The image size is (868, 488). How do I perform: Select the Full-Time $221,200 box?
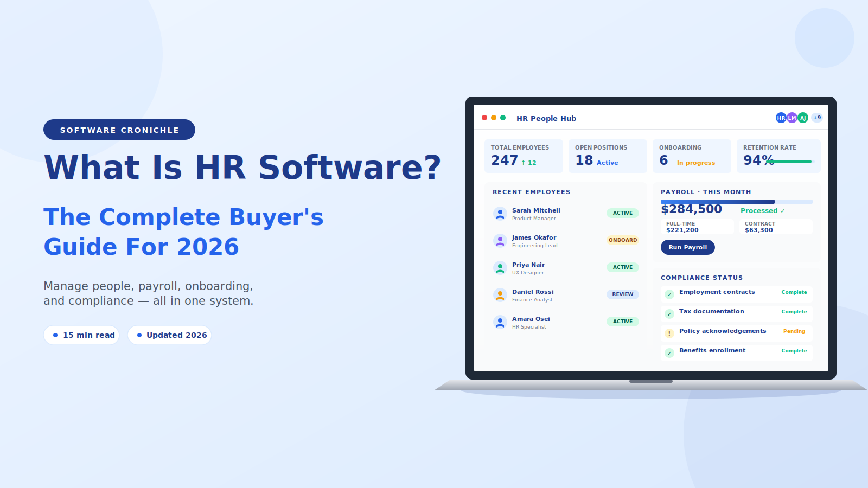coord(697,227)
